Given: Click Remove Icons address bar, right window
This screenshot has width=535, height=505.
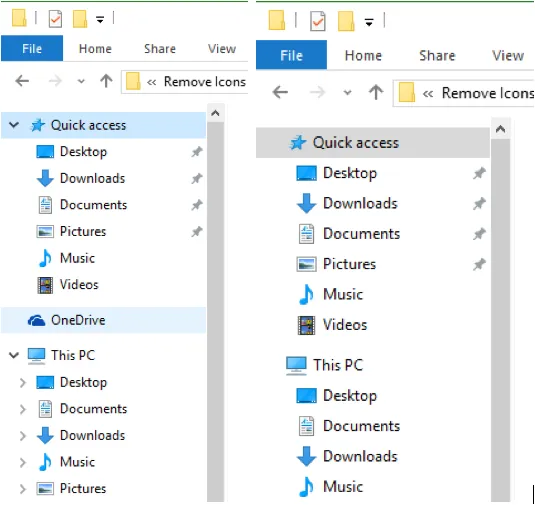Looking at the screenshot, I should pos(463,93).
